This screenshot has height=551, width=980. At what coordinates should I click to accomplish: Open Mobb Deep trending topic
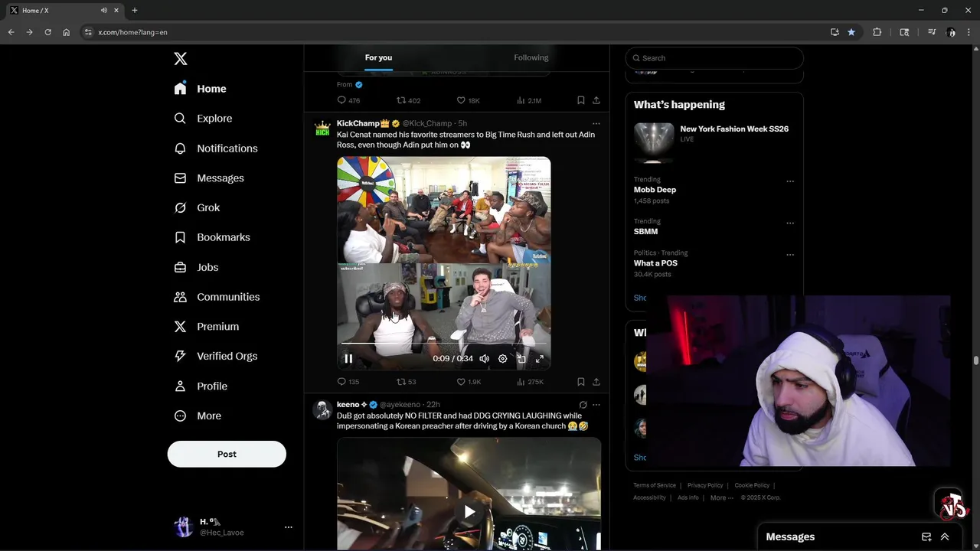655,190
